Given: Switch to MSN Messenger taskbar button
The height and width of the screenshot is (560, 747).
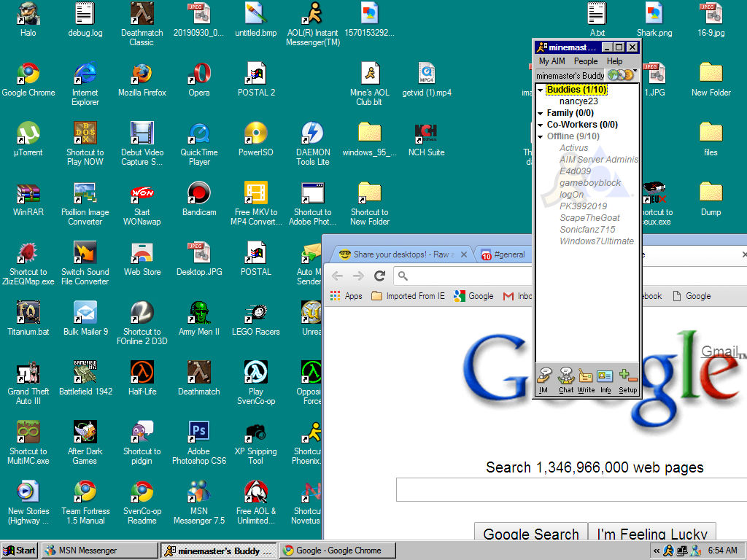Looking at the screenshot, I should (x=99, y=551).
